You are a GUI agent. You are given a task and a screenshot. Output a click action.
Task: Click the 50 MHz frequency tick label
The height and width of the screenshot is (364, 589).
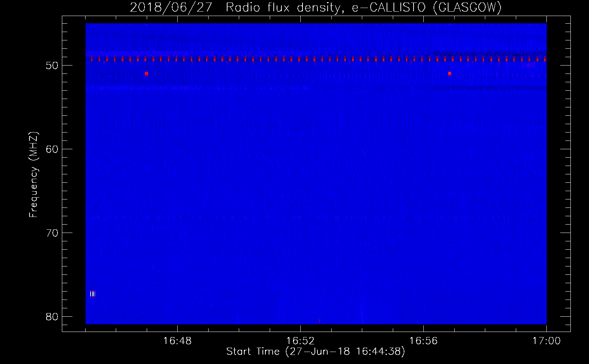point(52,66)
